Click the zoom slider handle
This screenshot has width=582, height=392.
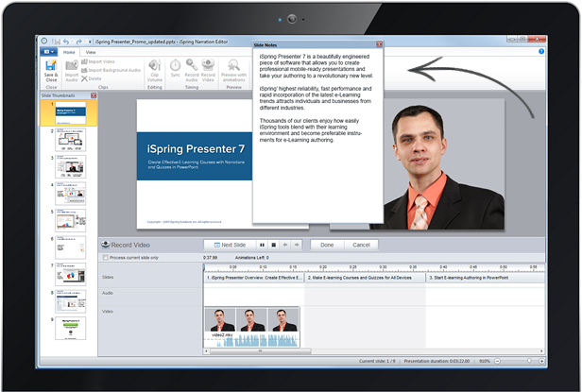(529, 361)
